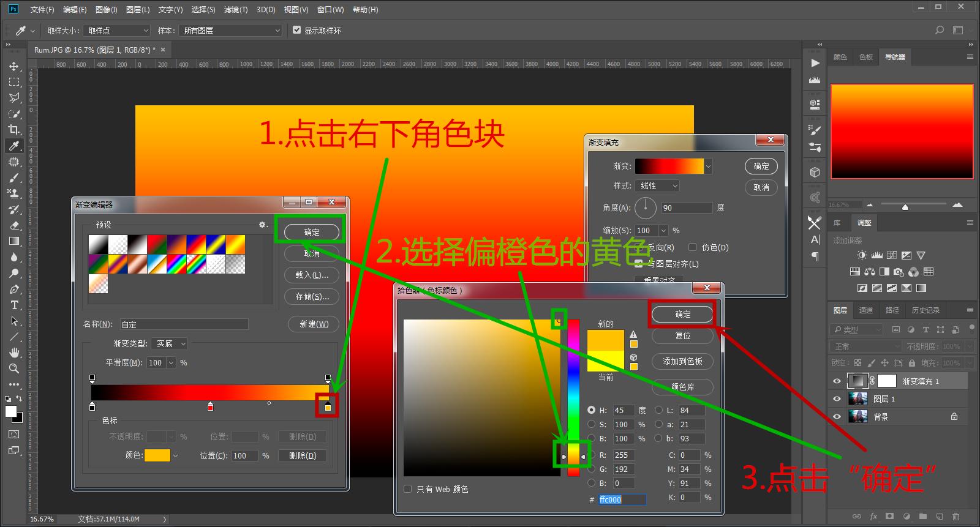Image resolution: width=980 pixels, height=527 pixels.
Task: Open the 窗口(W) menu
Action: tap(331, 10)
